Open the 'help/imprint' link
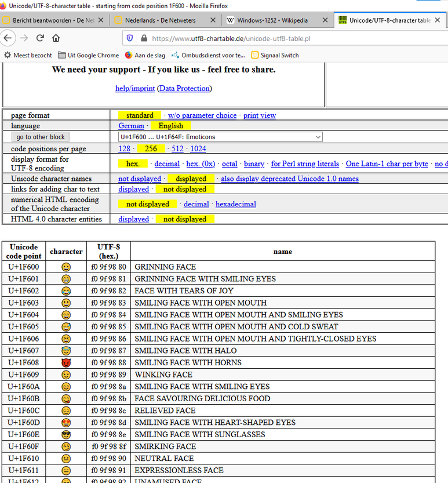The image size is (448, 483). pos(135,88)
